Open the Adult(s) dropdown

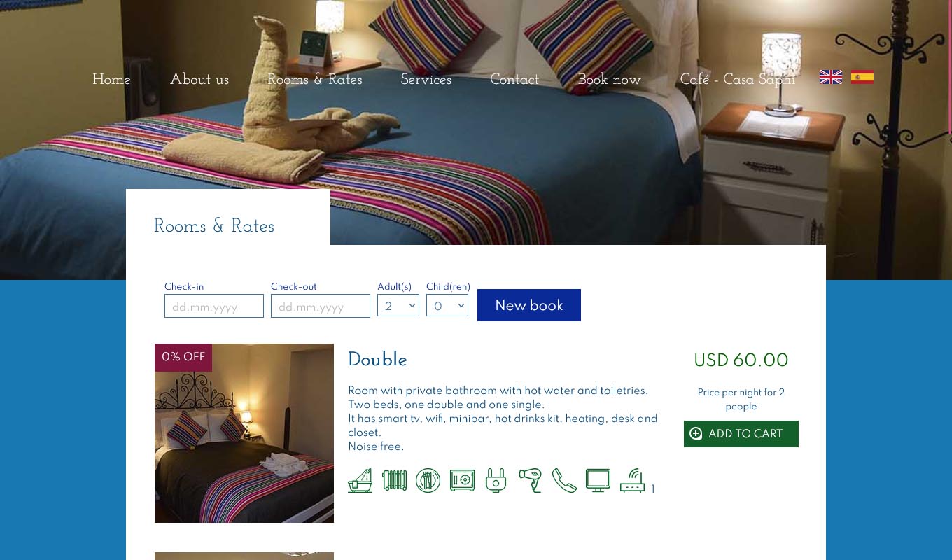pyautogui.click(x=398, y=305)
